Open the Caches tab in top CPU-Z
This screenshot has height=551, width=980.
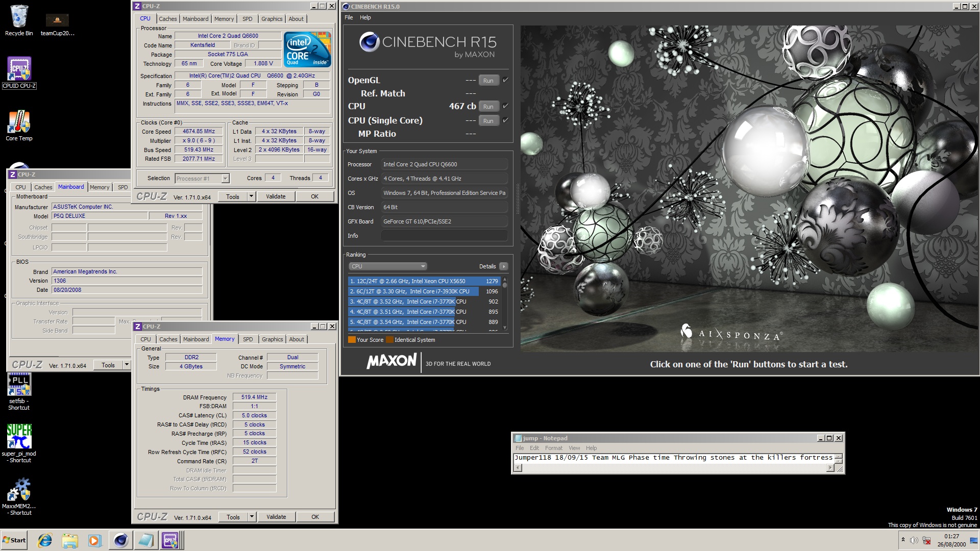click(x=167, y=19)
